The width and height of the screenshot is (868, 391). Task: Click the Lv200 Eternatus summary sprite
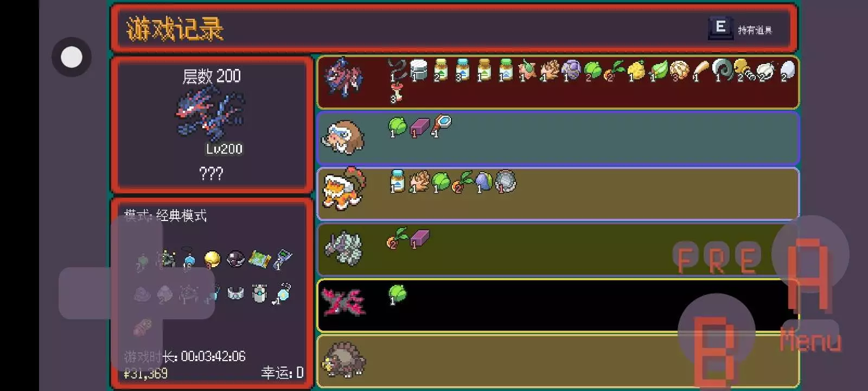tap(210, 113)
